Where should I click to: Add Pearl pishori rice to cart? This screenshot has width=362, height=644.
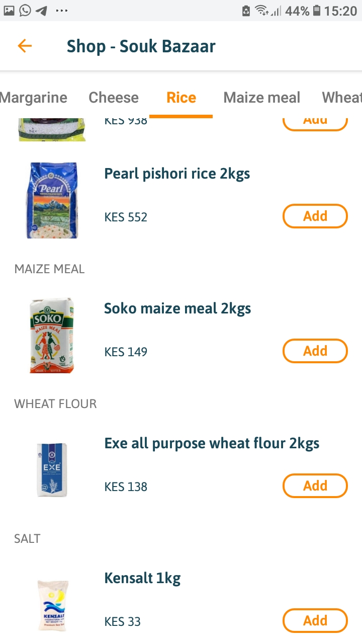[x=315, y=216]
